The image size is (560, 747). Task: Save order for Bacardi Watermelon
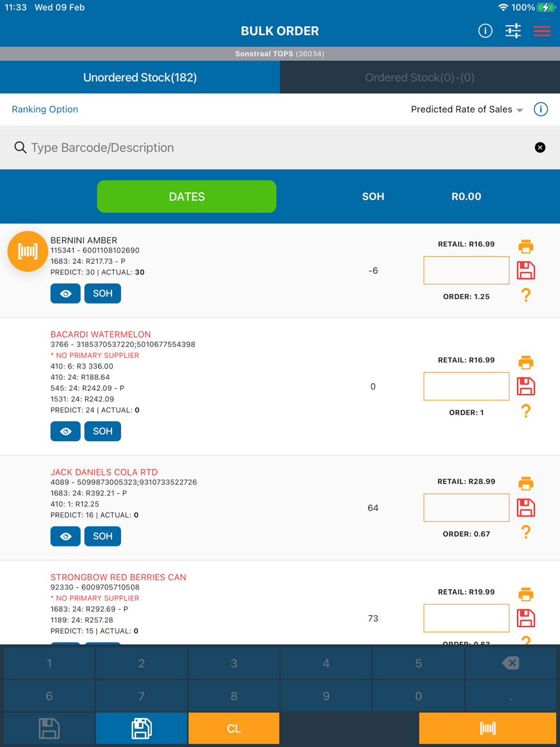526,386
